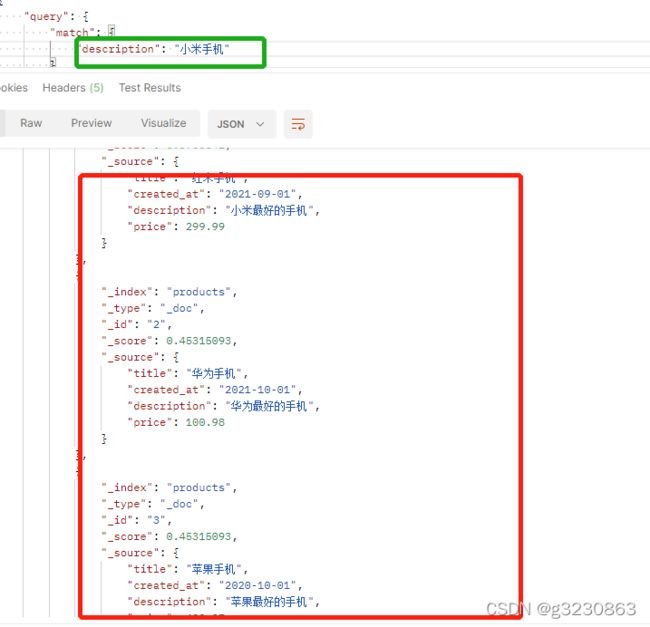650x627 pixels.
Task: Open the JSON format dropdown
Action: (x=242, y=124)
